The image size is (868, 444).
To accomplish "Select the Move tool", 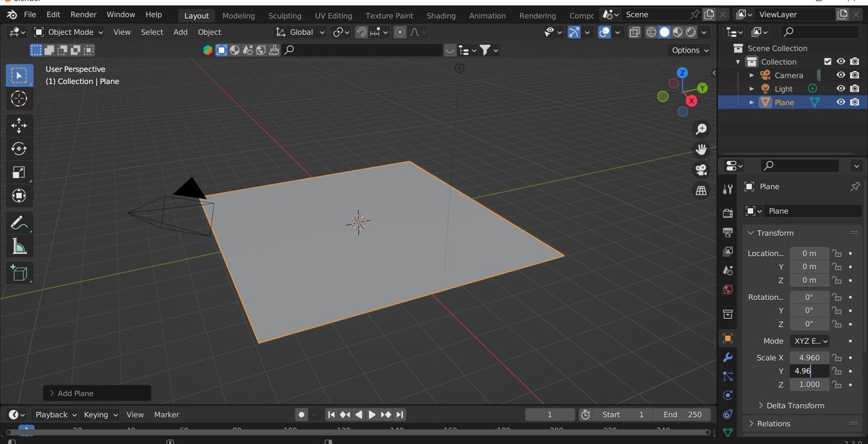I will [20, 126].
